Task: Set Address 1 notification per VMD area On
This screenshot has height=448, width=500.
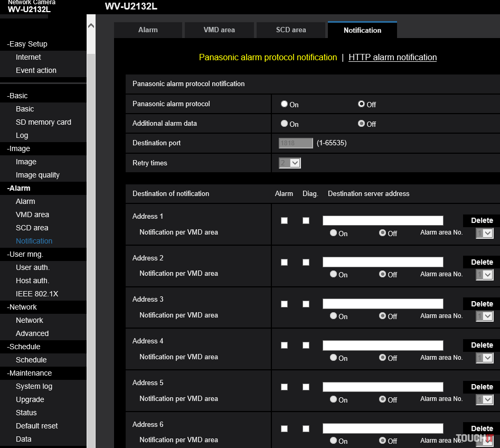Action: tap(333, 232)
